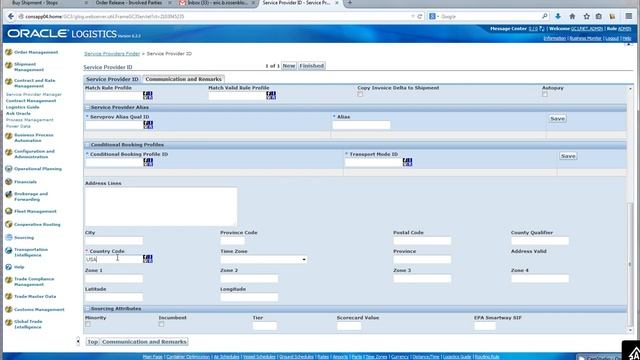Switch to Inbox Gmail browser tab

217,3
